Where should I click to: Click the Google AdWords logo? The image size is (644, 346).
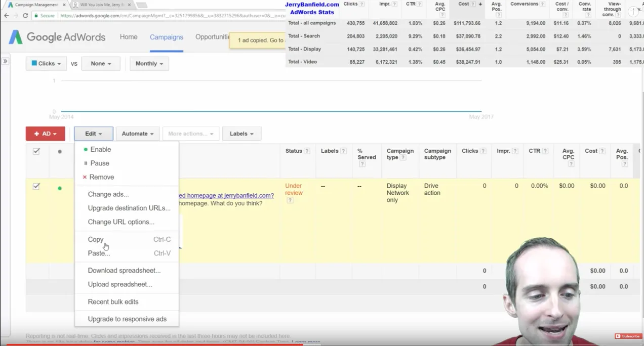(57, 37)
